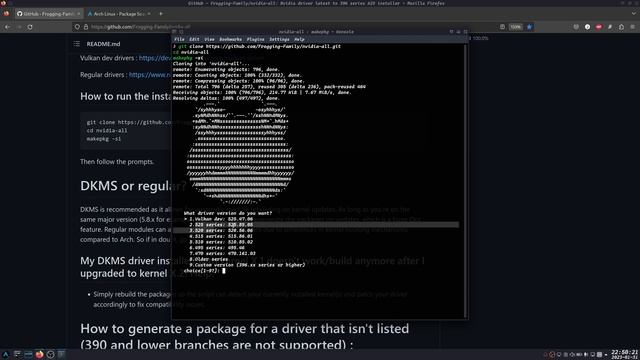Focus the Firefox address bar URL
Image resolution: width=640 pixels, height=360 pixels.
point(140,27)
